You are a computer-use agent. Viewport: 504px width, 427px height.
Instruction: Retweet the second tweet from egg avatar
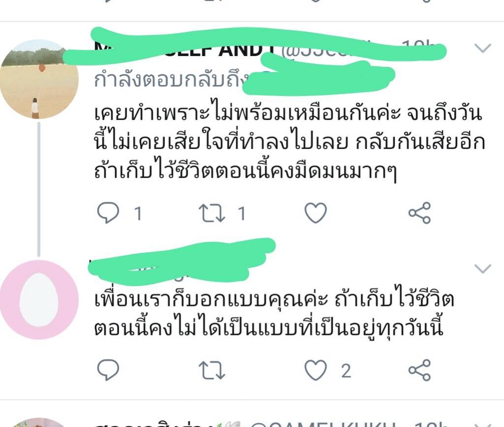point(212,370)
